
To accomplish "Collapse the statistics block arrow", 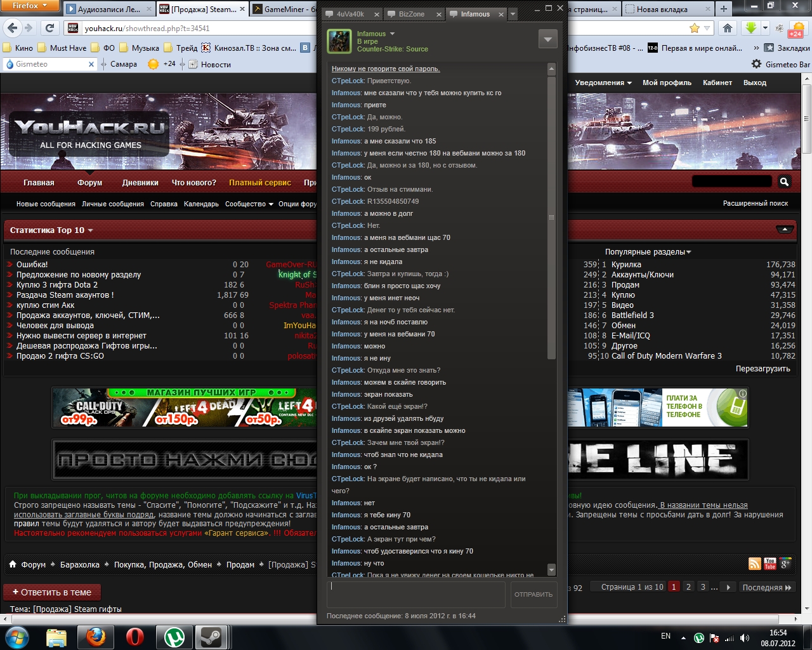I will pyautogui.click(x=785, y=229).
